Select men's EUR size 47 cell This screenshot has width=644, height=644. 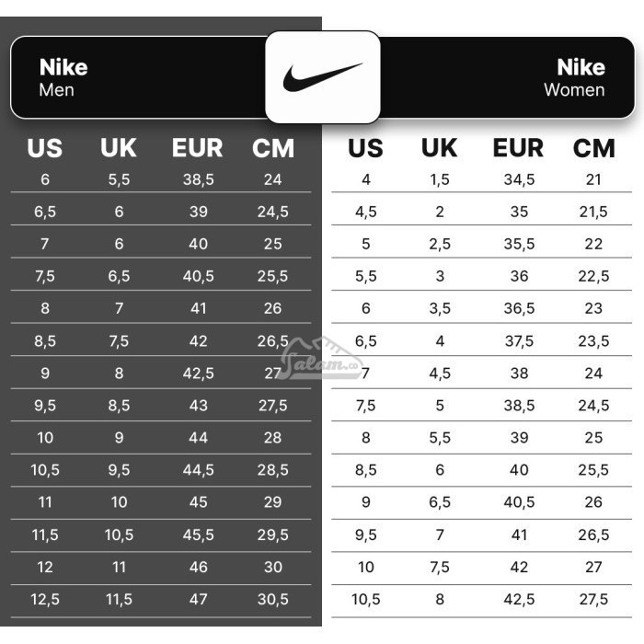(199, 599)
